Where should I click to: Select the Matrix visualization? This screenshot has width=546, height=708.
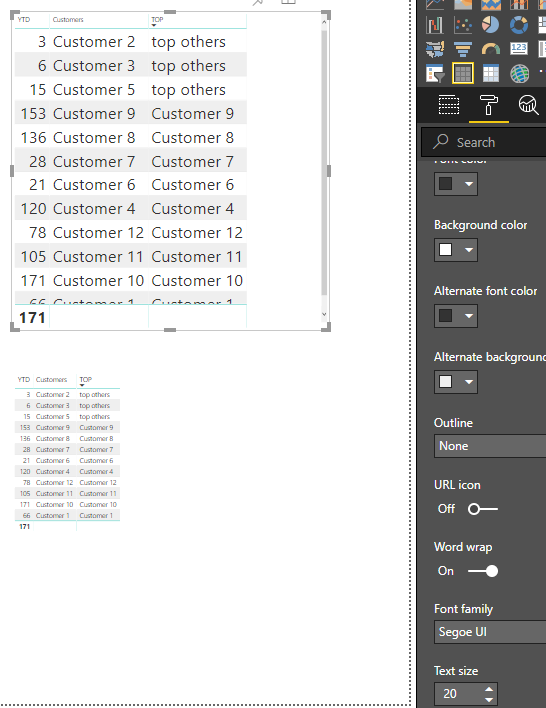tap(490, 73)
